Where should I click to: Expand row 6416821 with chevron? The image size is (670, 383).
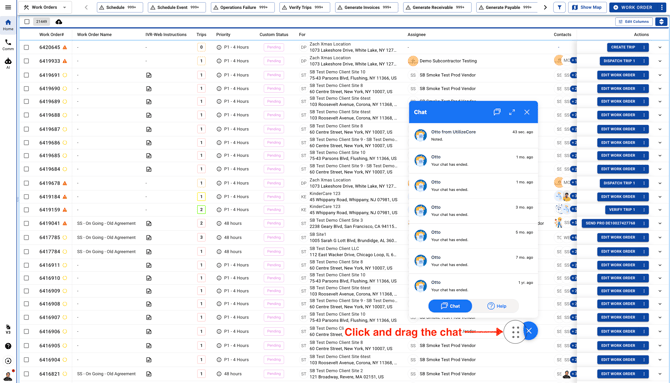pyautogui.click(x=660, y=374)
